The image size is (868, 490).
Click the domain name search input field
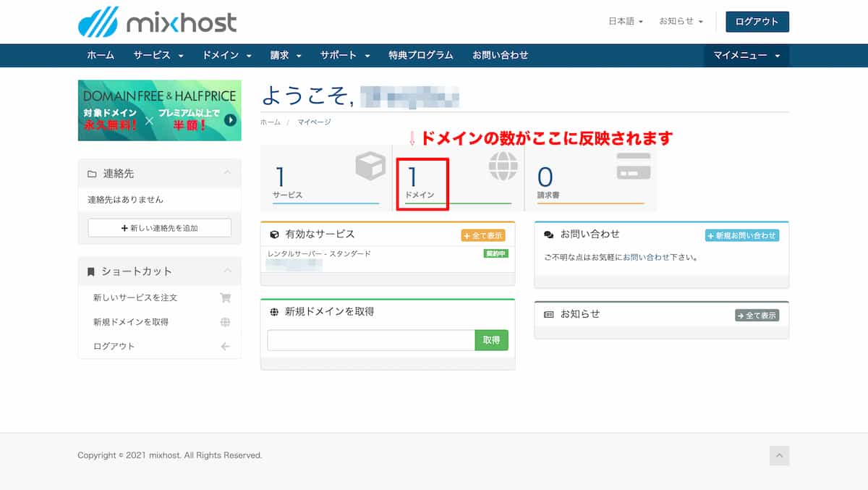coord(370,340)
